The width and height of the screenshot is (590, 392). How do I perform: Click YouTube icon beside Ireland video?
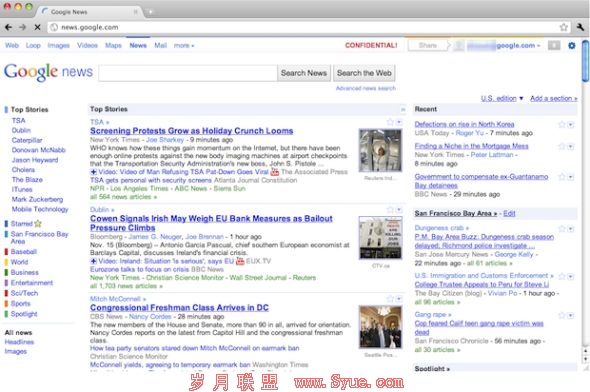(240, 261)
